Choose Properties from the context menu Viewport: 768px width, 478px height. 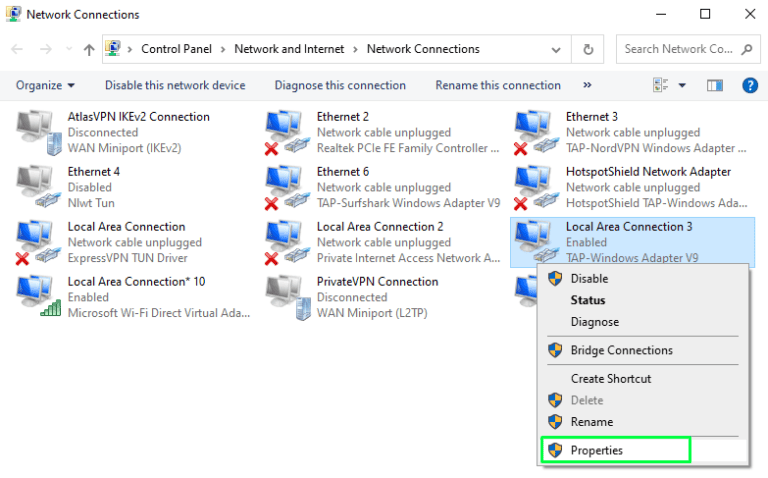596,450
